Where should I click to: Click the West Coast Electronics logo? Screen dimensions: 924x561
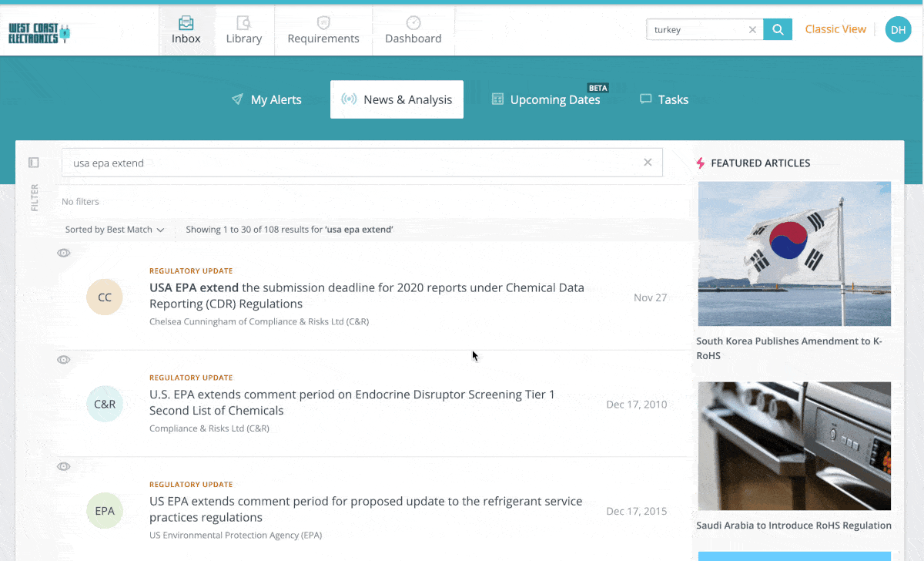pyautogui.click(x=38, y=32)
